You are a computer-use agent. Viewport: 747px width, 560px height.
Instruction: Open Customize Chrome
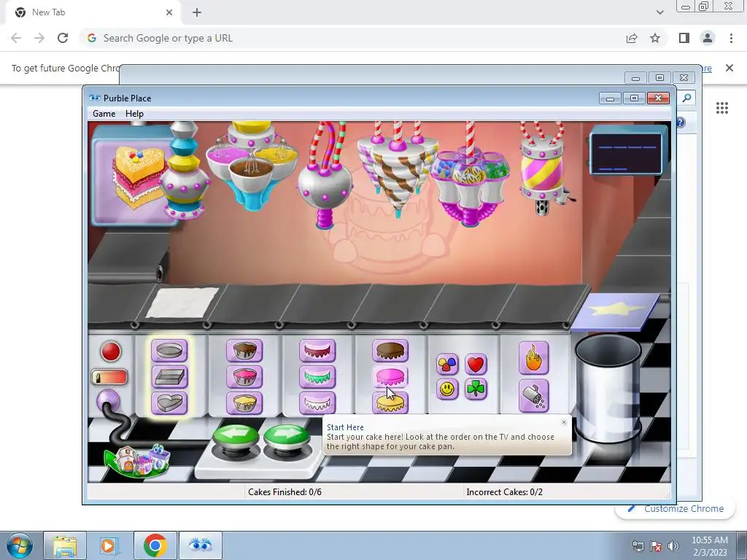tap(676, 508)
